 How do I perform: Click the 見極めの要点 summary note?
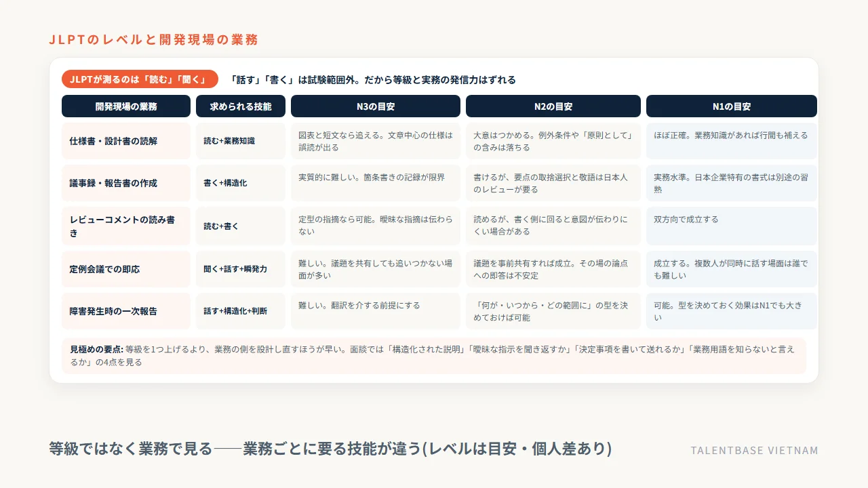[x=434, y=356]
